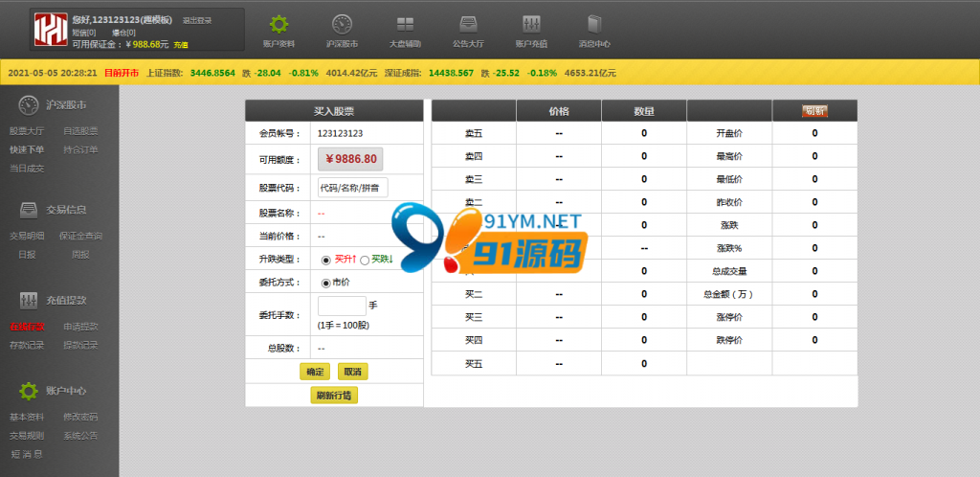This screenshot has width=980, height=477.
Task: Click 深证成指 value 14438.567
Action: click(x=452, y=73)
